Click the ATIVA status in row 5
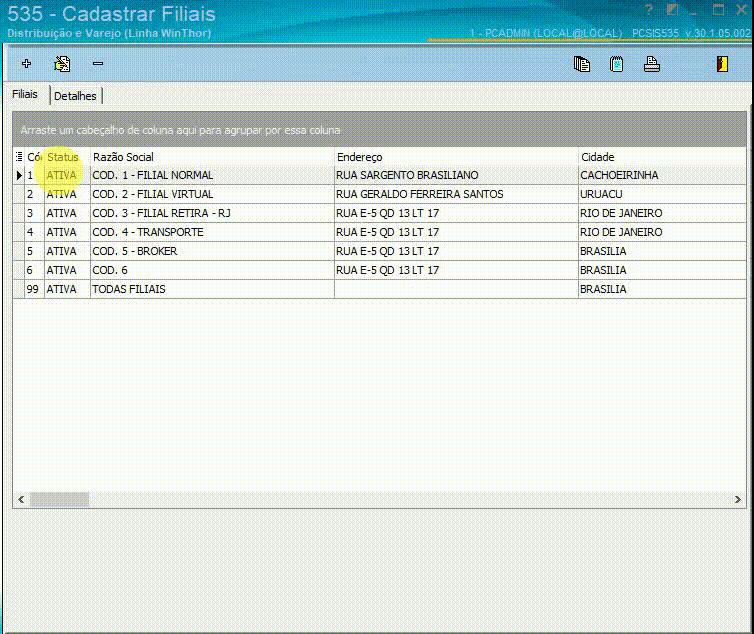The height and width of the screenshot is (634, 754). (67, 251)
